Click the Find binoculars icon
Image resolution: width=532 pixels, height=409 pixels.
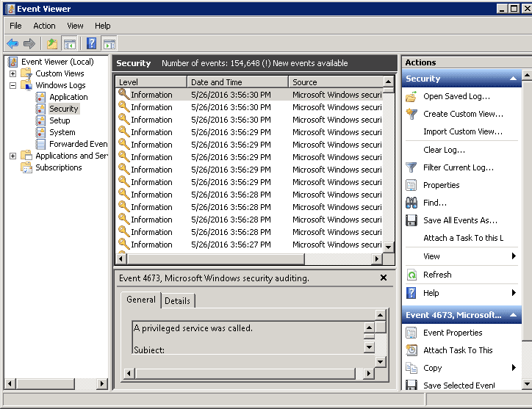pos(411,203)
